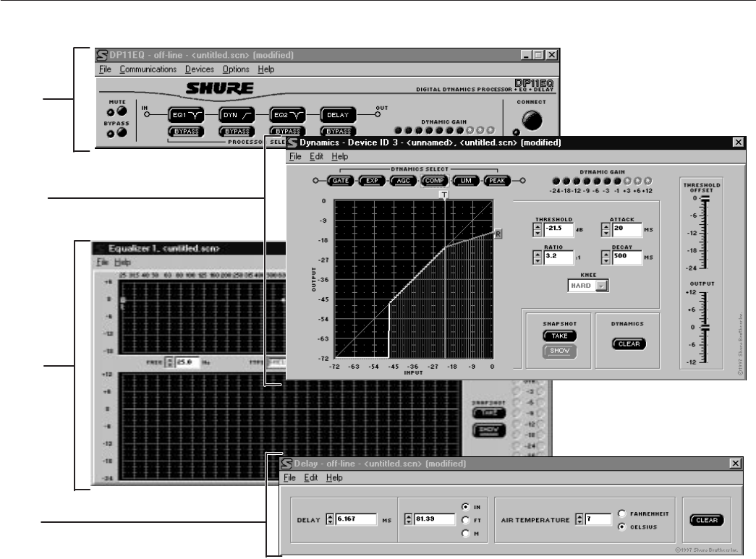Click the T threshold marker on graph
This screenshot has height=559, width=756.
coord(444,195)
